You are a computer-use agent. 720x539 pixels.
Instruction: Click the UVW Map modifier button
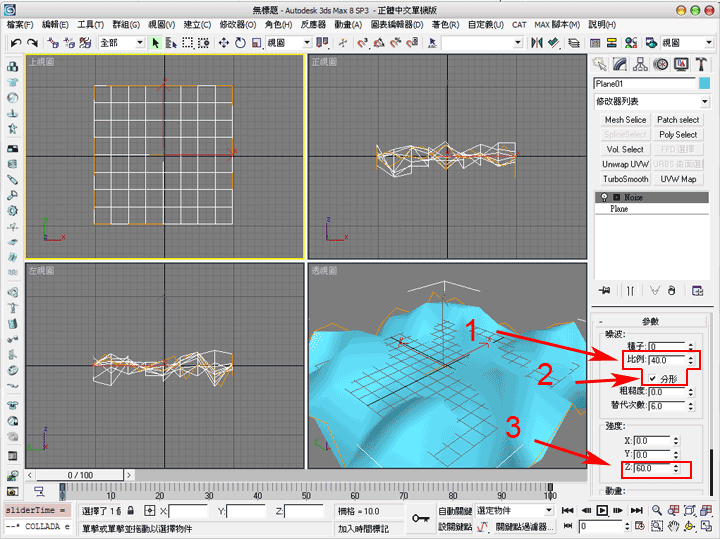(678, 179)
